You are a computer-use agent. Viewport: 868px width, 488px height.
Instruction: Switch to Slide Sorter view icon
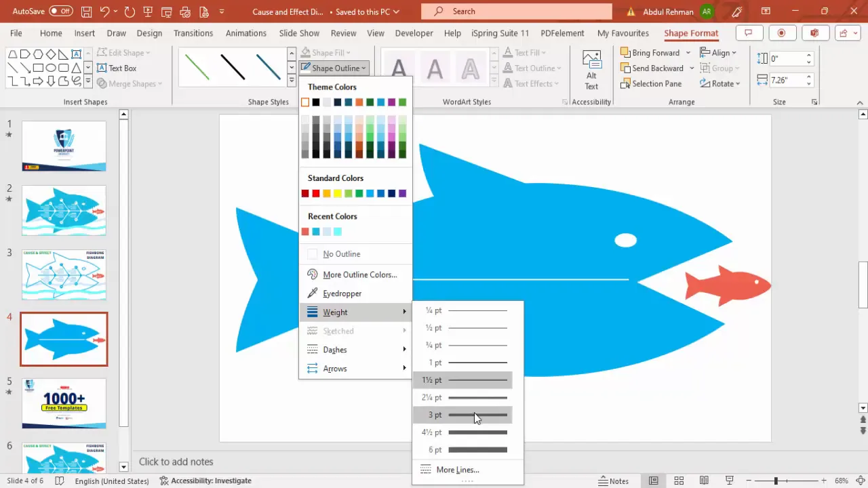point(679,481)
